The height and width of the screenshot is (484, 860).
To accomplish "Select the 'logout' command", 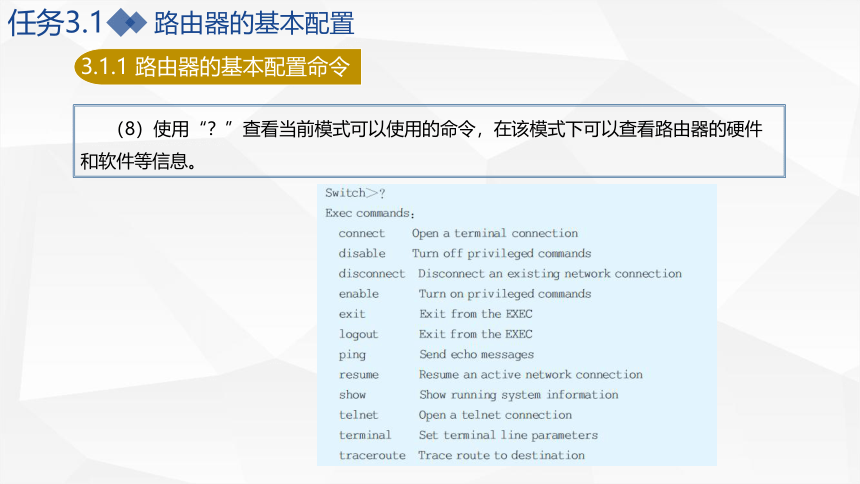I will (359, 334).
